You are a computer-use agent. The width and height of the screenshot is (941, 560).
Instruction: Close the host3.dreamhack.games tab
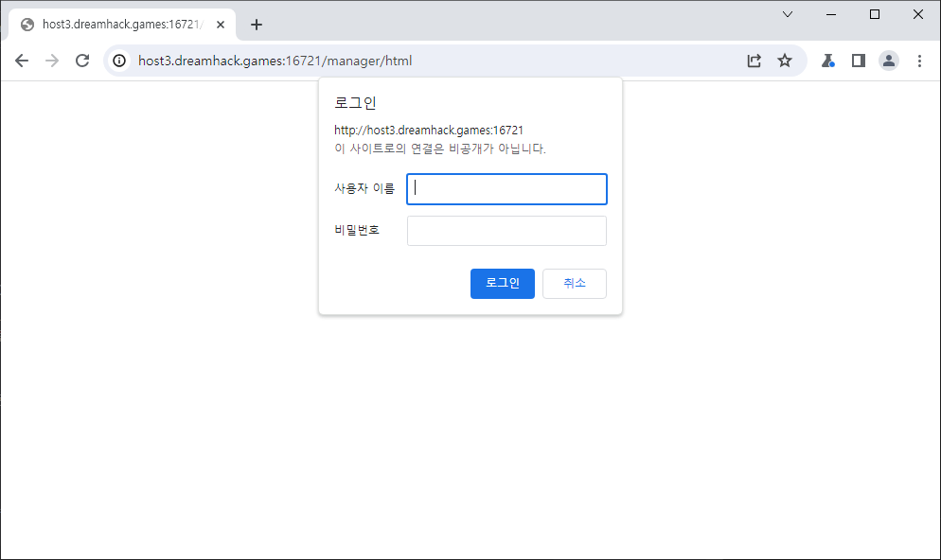tap(221, 25)
